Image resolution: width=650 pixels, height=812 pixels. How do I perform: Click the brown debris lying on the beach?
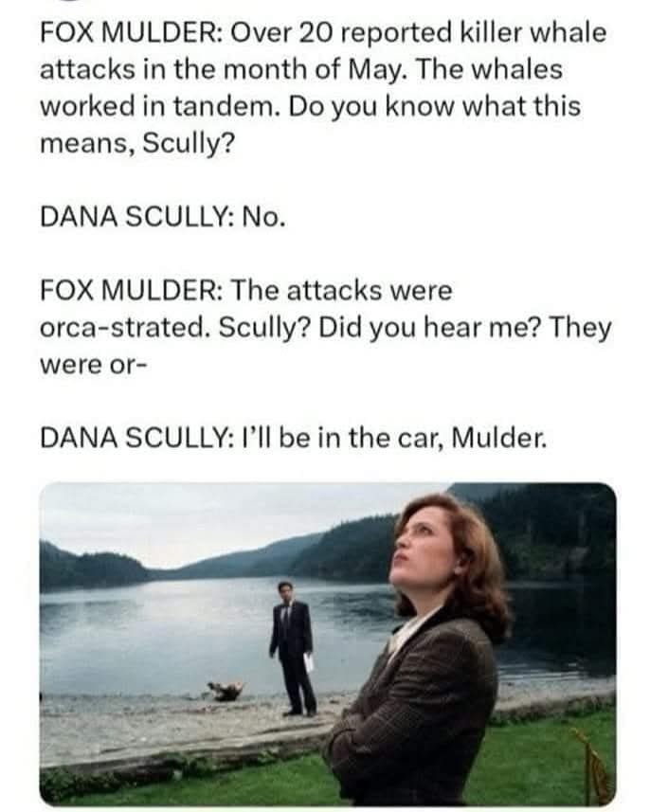(x=226, y=691)
